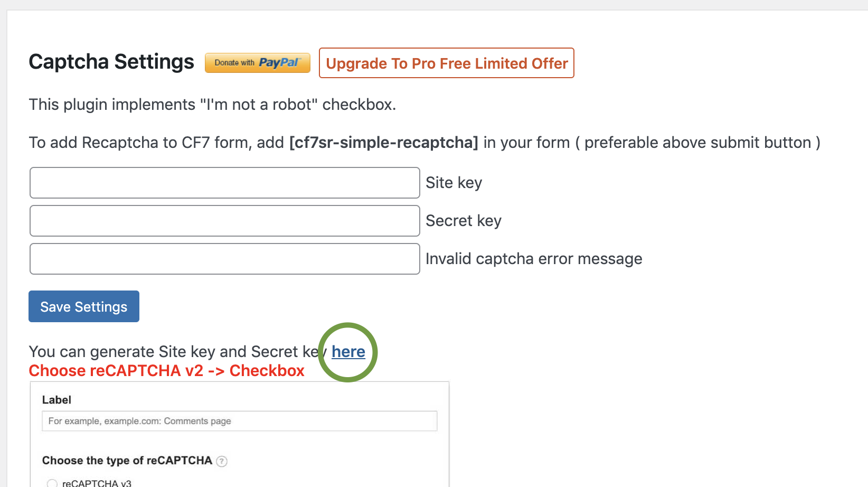Click the Donate with PayPal button
Image resolution: width=868 pixels, height=487 pixels.
tap(257, 63)
